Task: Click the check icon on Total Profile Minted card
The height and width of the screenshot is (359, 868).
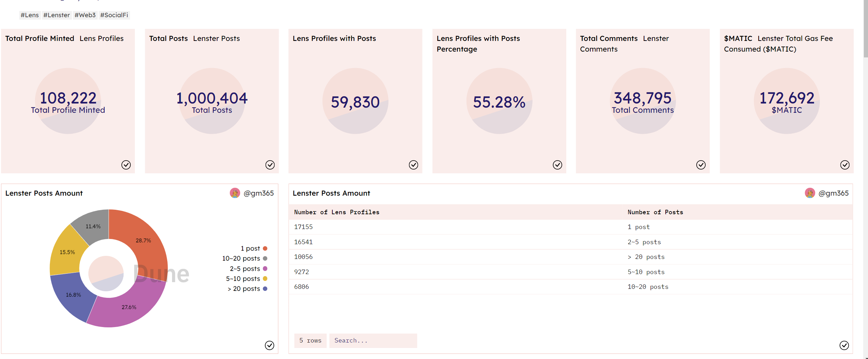Action: [126, 165]
